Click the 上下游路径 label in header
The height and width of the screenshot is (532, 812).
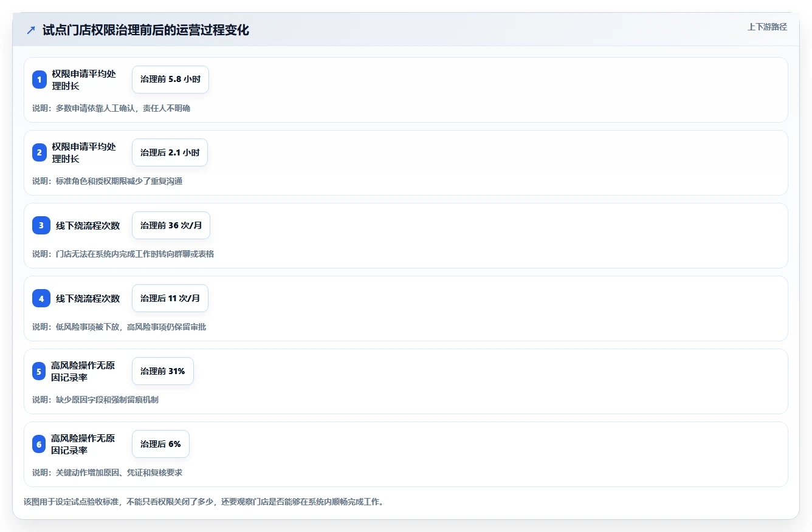coord(767,27)
